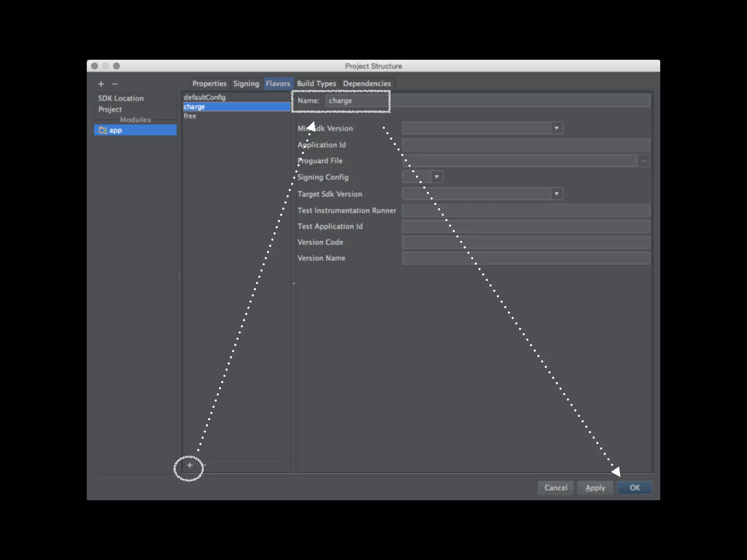Click the remove module minus icon
This screenshot has width=747, height=560.
point(115,84)
